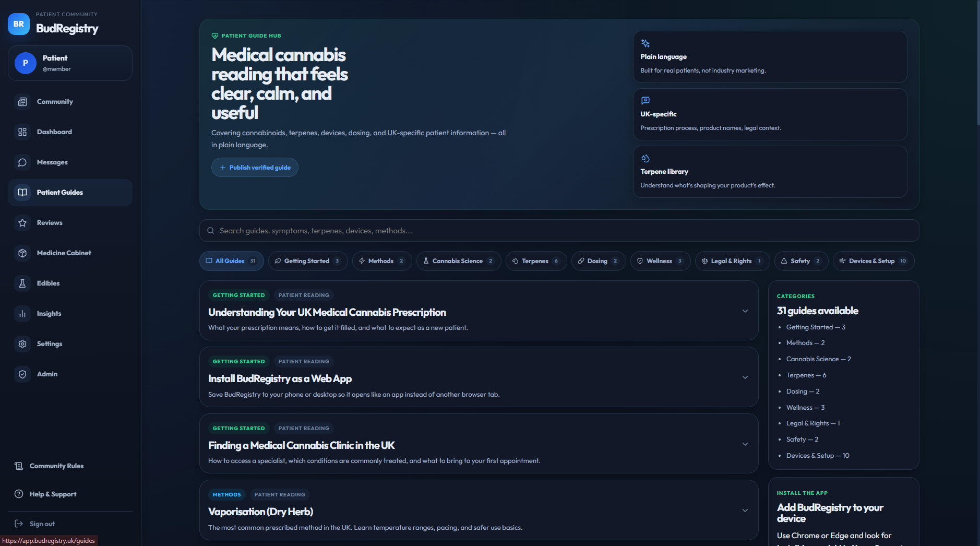The height and width of the screenshot is (546, 980).
Task: Expand Understanding Your UK Medical Cannabis Prescription guide
Action: click(745, 311)
